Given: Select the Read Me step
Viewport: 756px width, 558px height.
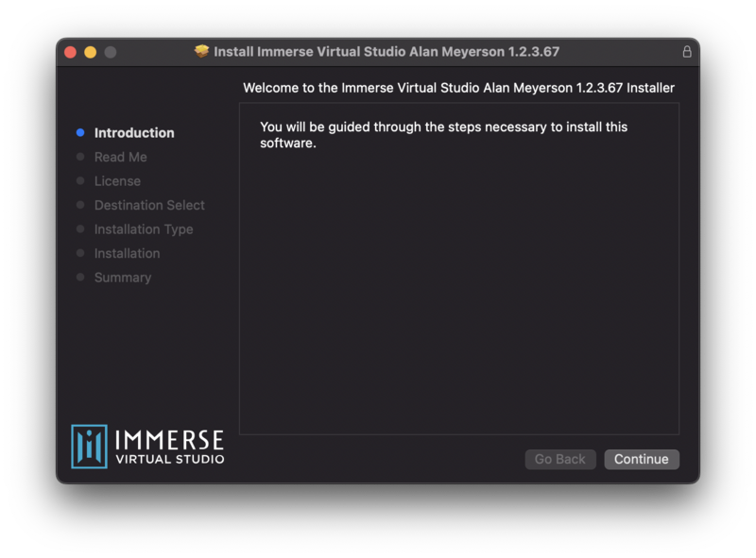Looking at the screenshot, I should 120,157.
